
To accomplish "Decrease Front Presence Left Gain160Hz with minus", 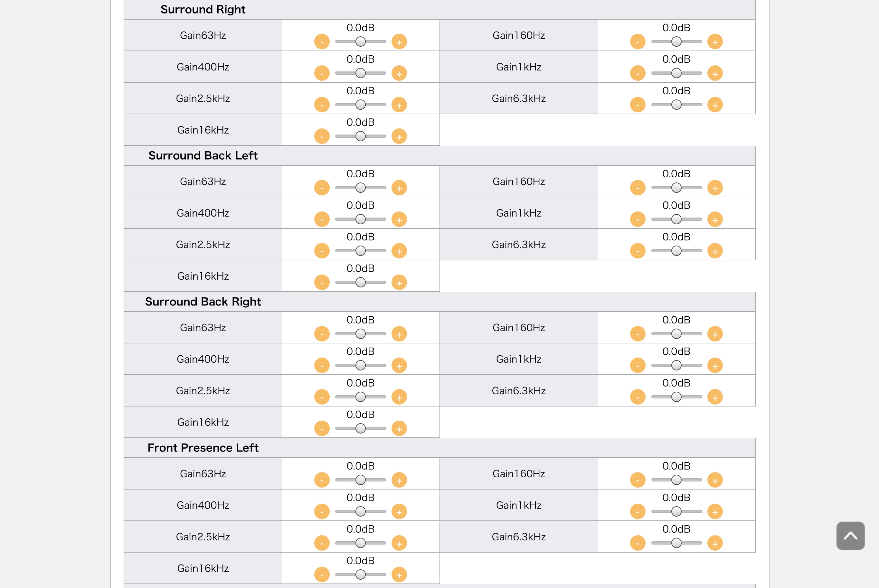I will click(638, 480).
